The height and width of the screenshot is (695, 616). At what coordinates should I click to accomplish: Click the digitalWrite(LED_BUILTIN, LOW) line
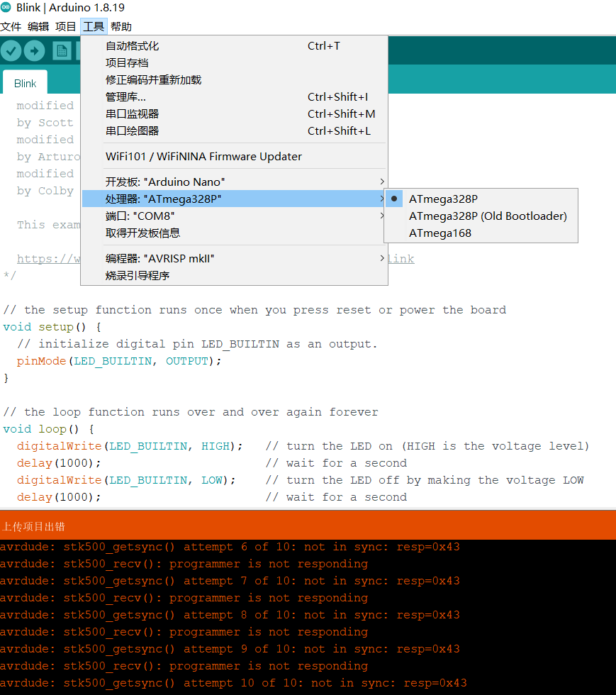click(126, 481)
